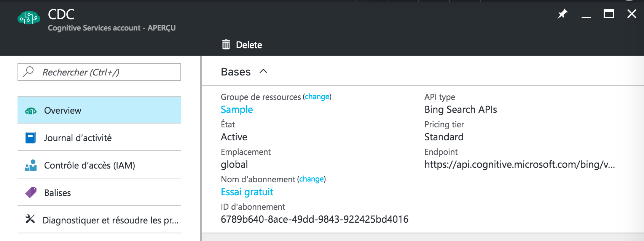Delete the Cognitive Services account
Viewport: 644px width, 241px height.
(x=242, y=45)
